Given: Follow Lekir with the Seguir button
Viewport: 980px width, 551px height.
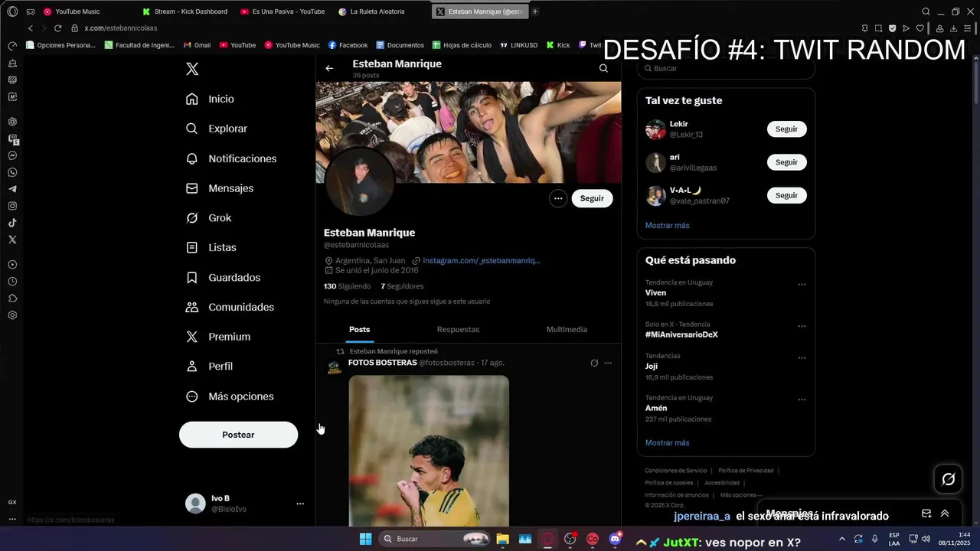Looking at the screenshot, I should tap(786, 129).
